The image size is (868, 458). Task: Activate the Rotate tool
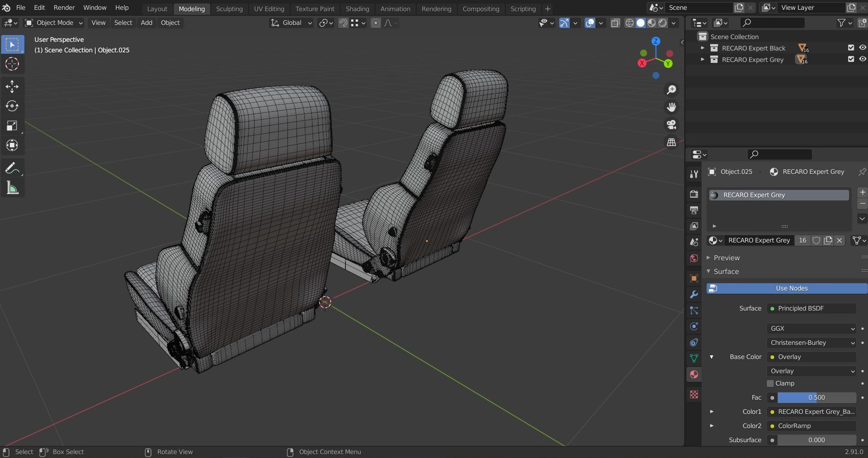[x=12, y=106]
